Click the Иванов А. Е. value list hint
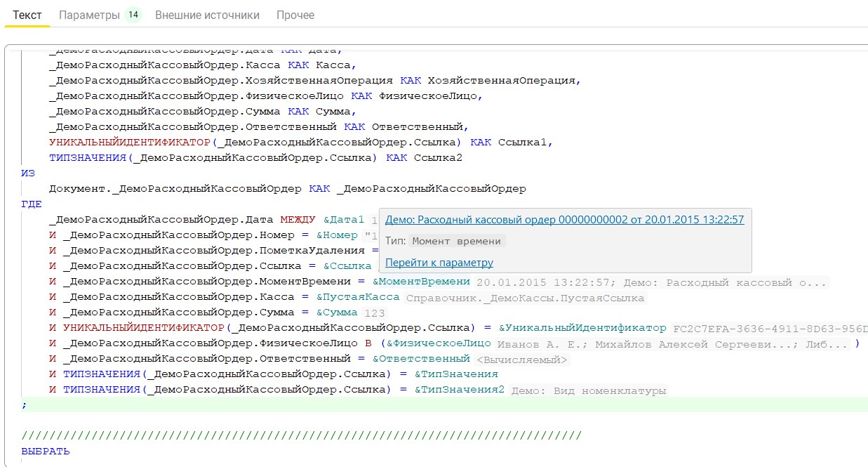Screen dimensions: 868x467 click(x=674, y=344)
